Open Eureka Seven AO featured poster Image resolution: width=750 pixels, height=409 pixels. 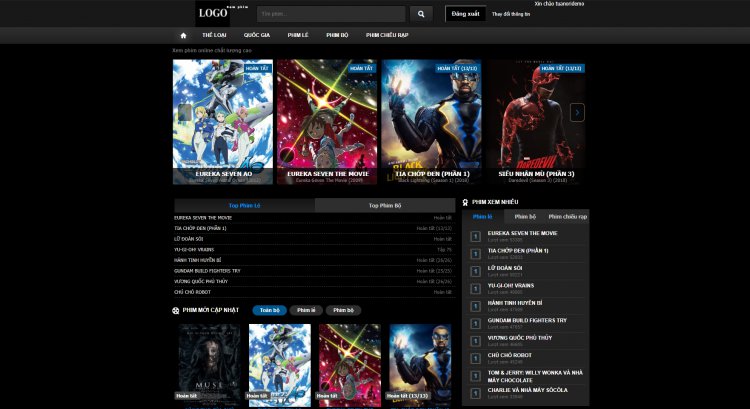pos(223,122)
